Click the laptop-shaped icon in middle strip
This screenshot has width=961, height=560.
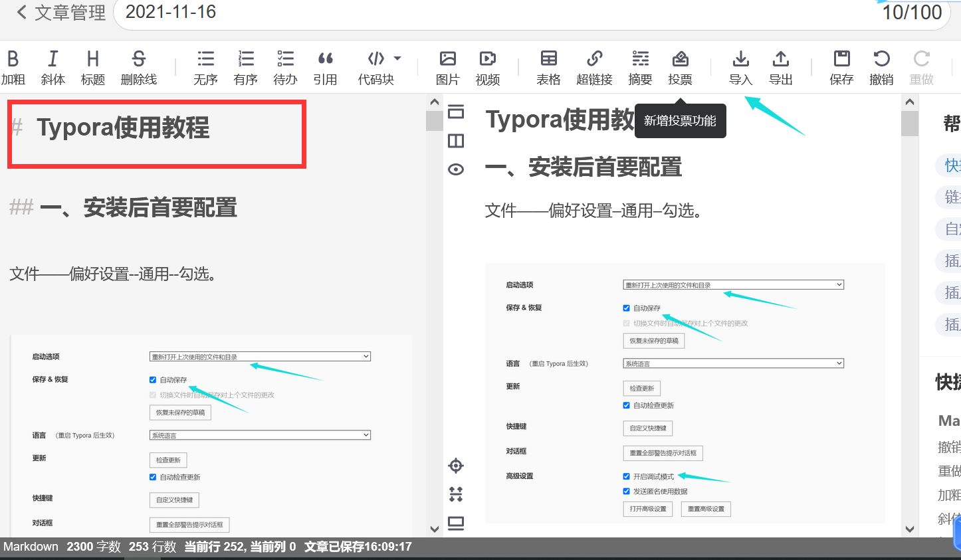456,523
